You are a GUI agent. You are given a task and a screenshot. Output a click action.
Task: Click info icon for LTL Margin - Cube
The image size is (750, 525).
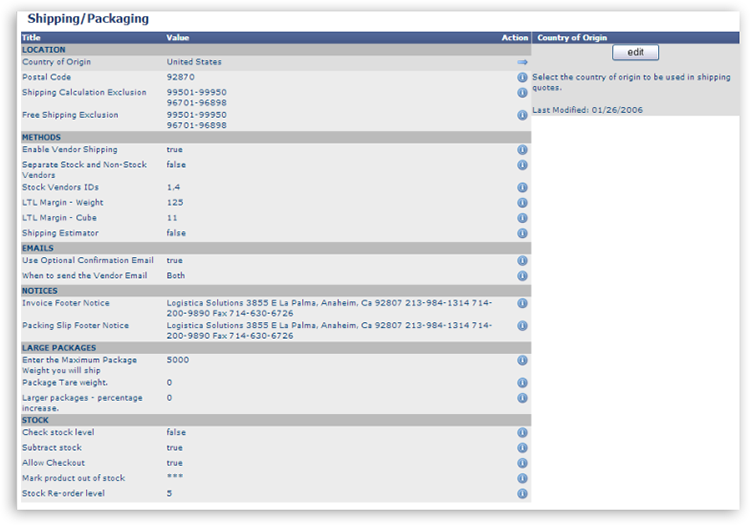click(522, 218)
